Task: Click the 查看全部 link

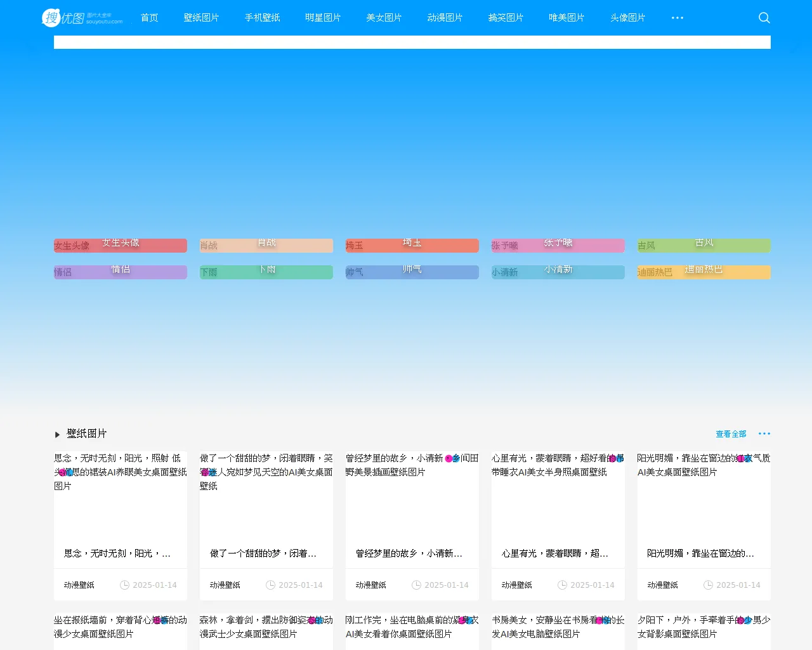Action: click(731, 434)
